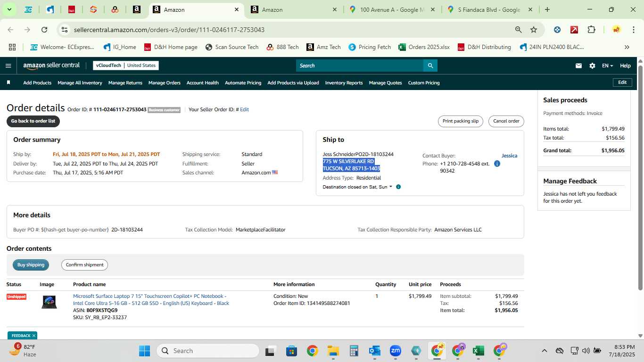The image size is (644, 362).
Task: Click the weather widget showing 82°F Haze
Action: (24, 350)
